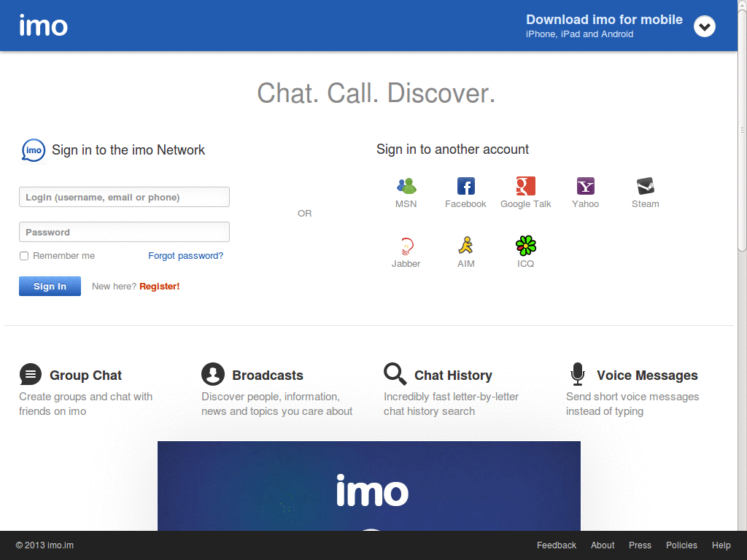The width and height of the screenshot is (747, 560).
Task: Select the Chat History heading
Action: (x=453, y=376)
